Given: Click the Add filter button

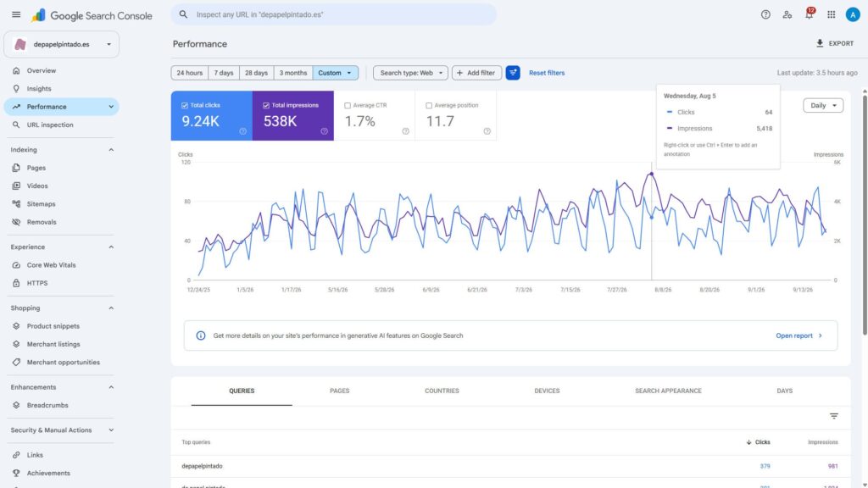Looking at the screenshot, I should pyautogui.click(x=476, y=73).
